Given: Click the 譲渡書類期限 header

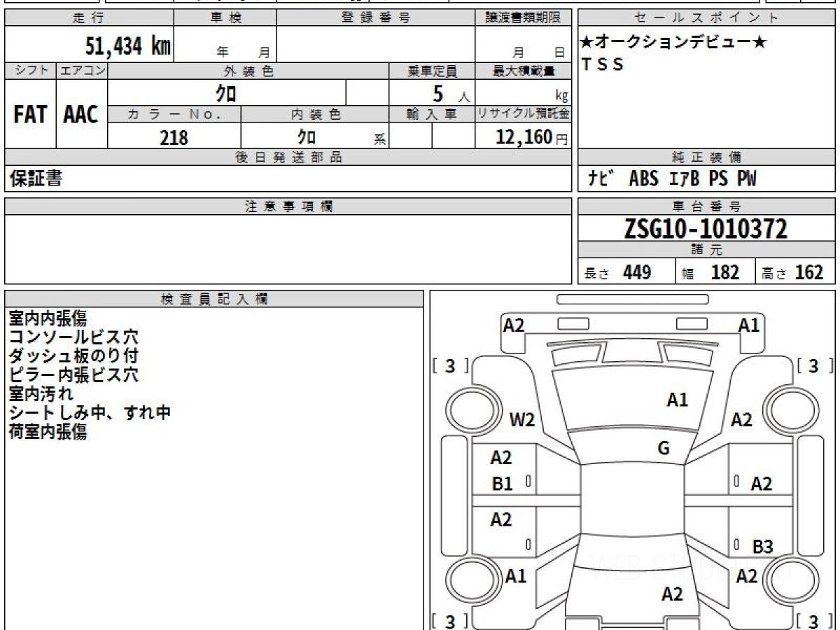Looking at the screenshot, I should coord(523,18).
